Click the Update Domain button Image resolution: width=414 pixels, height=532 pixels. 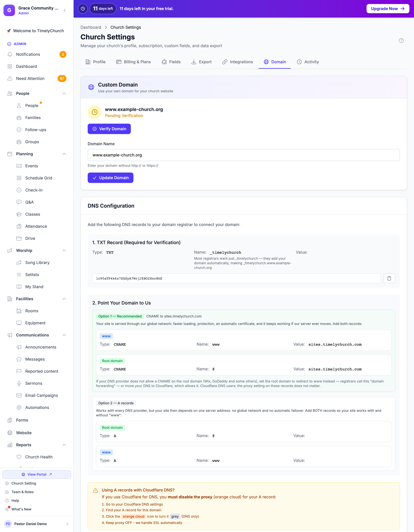(110, 178)
